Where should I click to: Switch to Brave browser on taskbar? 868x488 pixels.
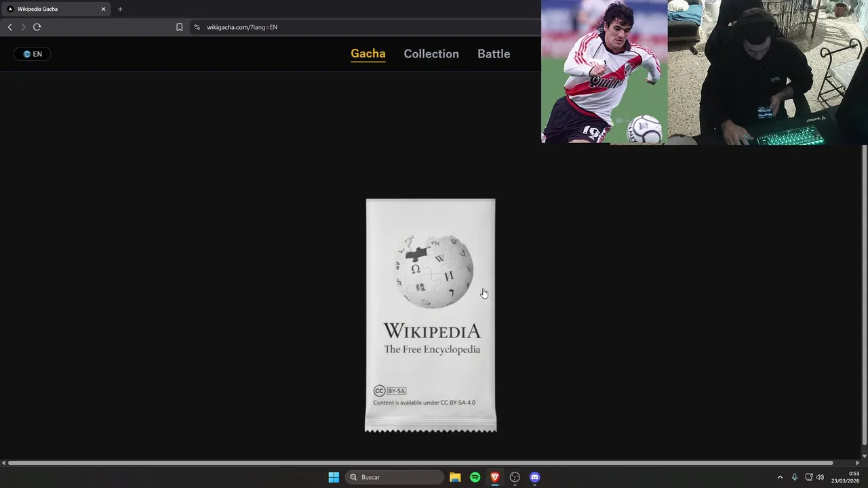click(495, 477)
